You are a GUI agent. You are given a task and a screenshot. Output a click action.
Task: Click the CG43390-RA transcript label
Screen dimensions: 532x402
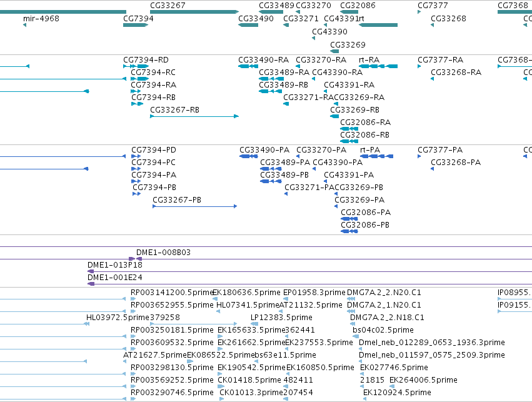coord(337,73)
